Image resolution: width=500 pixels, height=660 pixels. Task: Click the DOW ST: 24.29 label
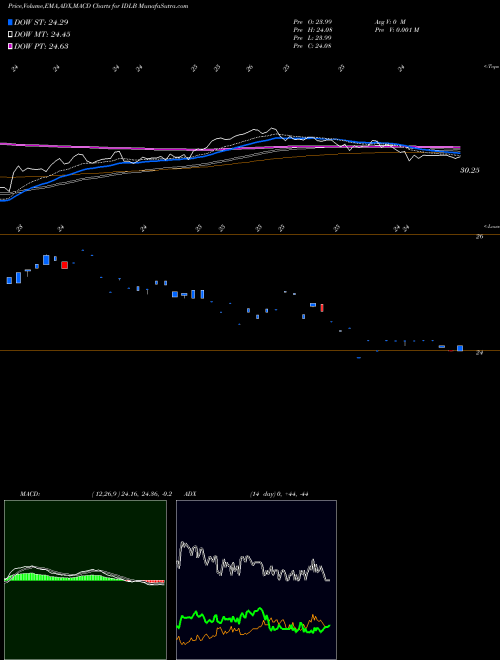click(41, 22)
